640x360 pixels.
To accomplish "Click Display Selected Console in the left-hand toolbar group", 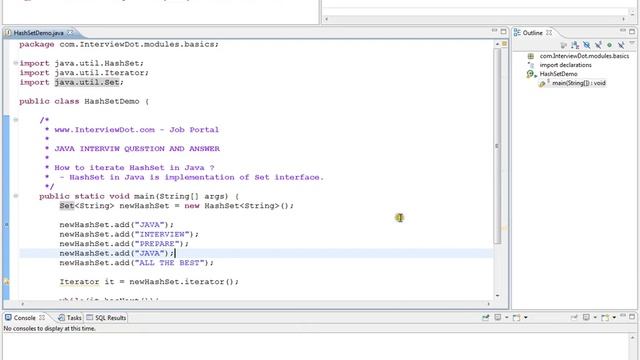I will (x=498, y=317).
